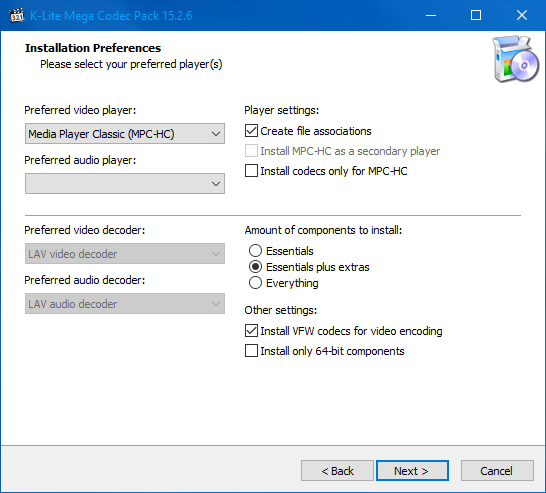Click the 'Preferred audio player:' label
This screenshot has width=546, height=493.
[80, 160]
